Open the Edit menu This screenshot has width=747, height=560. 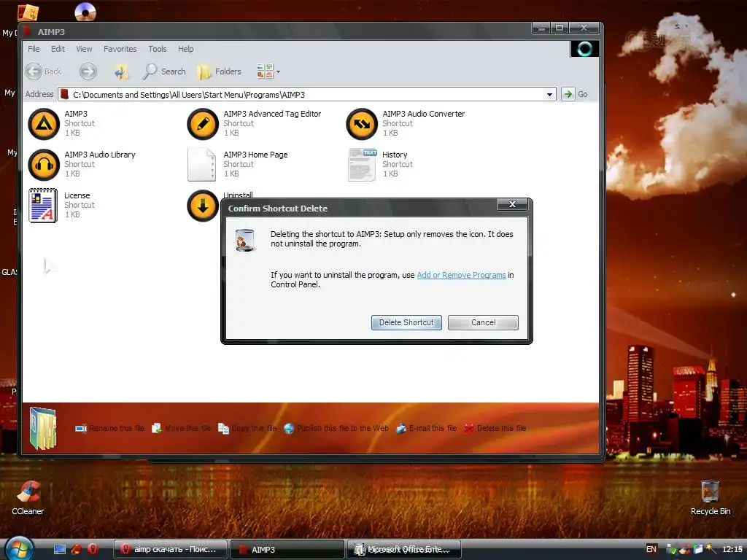[58, 49]
